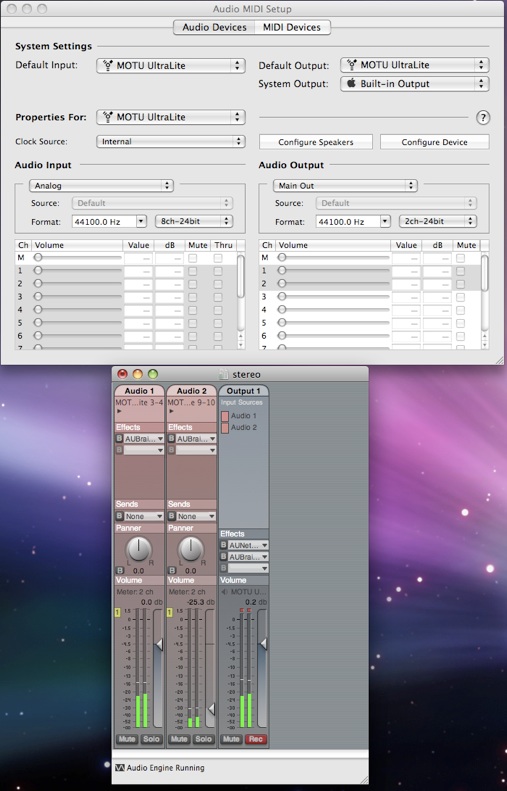Click the audio engine status icon
Image resolution: width=507 pixels, height=791 pixels.
coord(120,768)
